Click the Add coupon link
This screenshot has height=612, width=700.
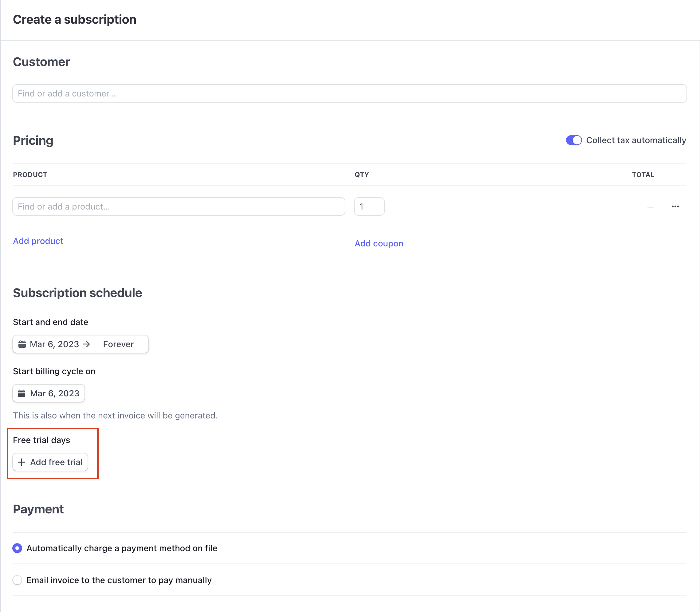click(379, 244)
